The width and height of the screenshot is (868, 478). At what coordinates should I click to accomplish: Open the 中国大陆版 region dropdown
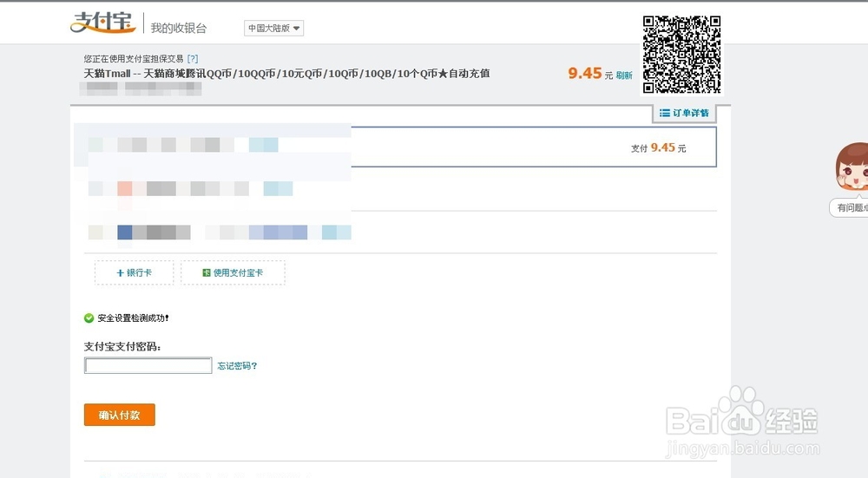[x=273, y=29]
